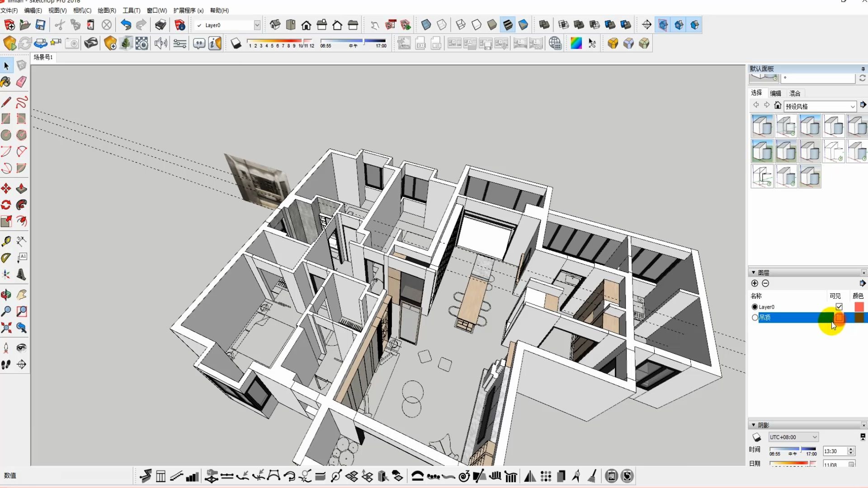Switch to the 编辑 styles tab

point(776,93)
